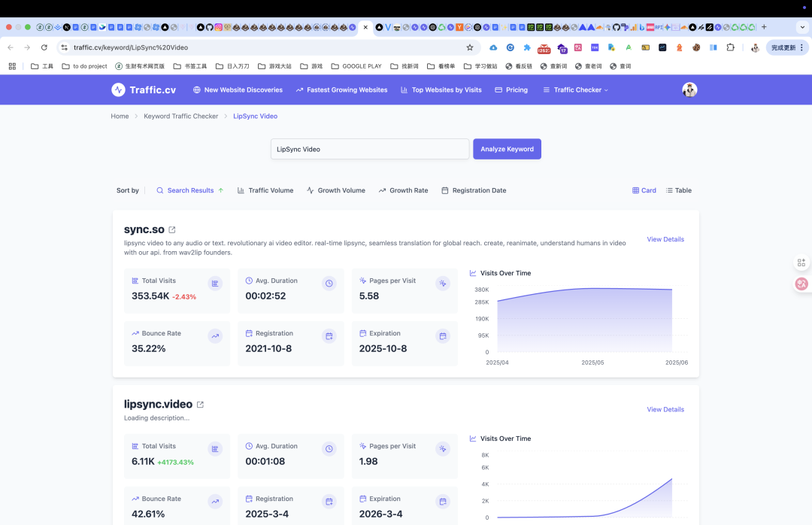Open user avatar in site header
812x525 pixels.
tap(689, 90)
